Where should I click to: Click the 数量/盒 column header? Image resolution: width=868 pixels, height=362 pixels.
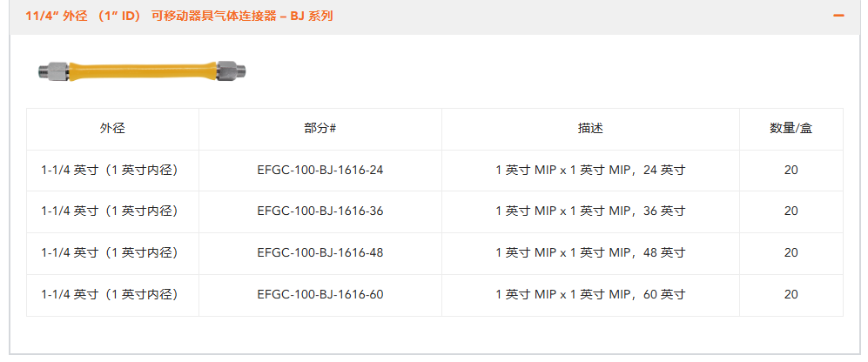(791, 129)
